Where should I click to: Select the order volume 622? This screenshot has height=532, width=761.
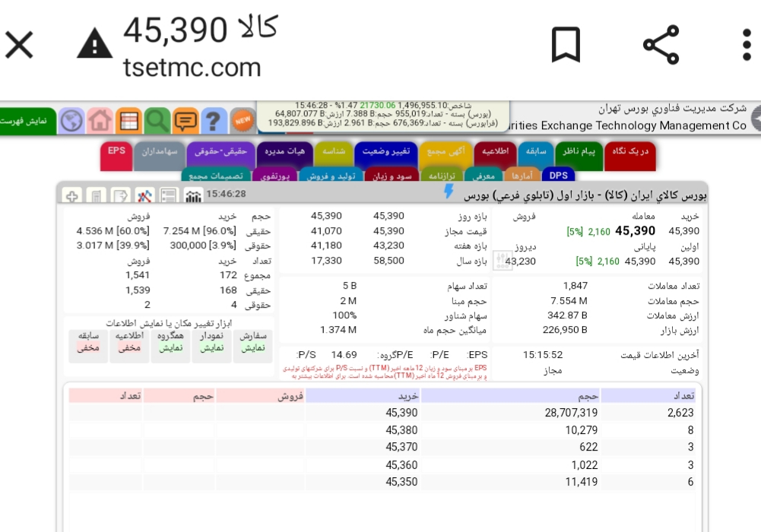pyautogui.click(x=588, y=447)
